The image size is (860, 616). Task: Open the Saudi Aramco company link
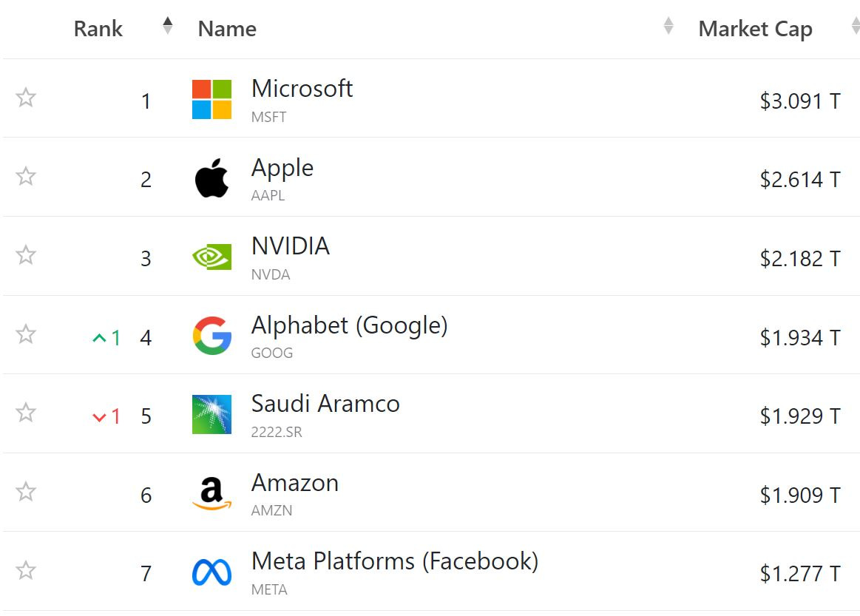[325, 404]
